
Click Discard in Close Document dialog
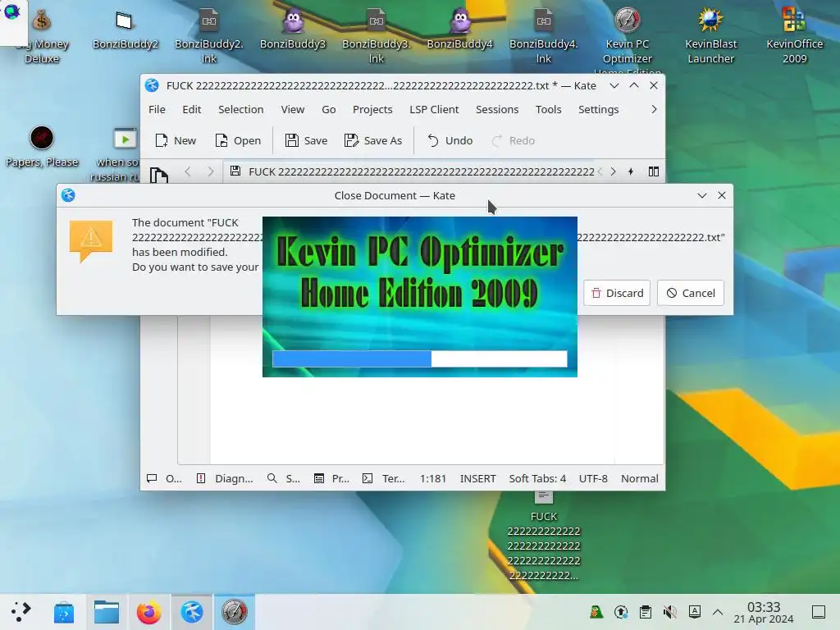pyautogui.click(x=617, y=293)
